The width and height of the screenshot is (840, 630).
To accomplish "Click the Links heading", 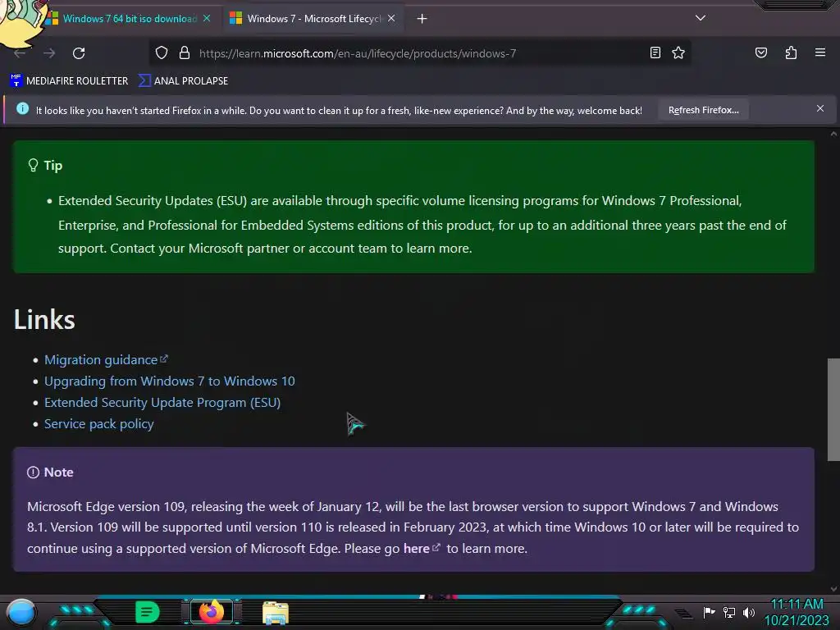I will (44, 320).
